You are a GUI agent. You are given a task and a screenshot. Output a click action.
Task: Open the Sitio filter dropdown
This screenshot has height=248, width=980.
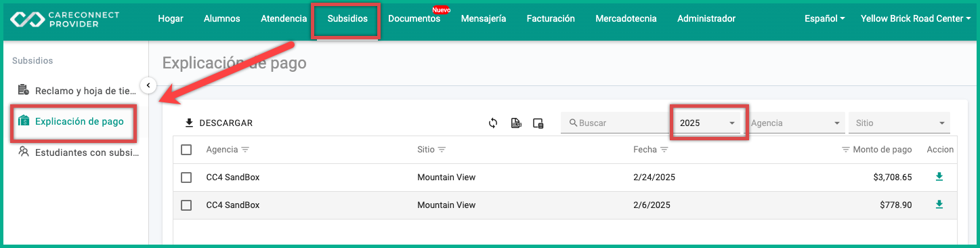[x=899, y=123]
